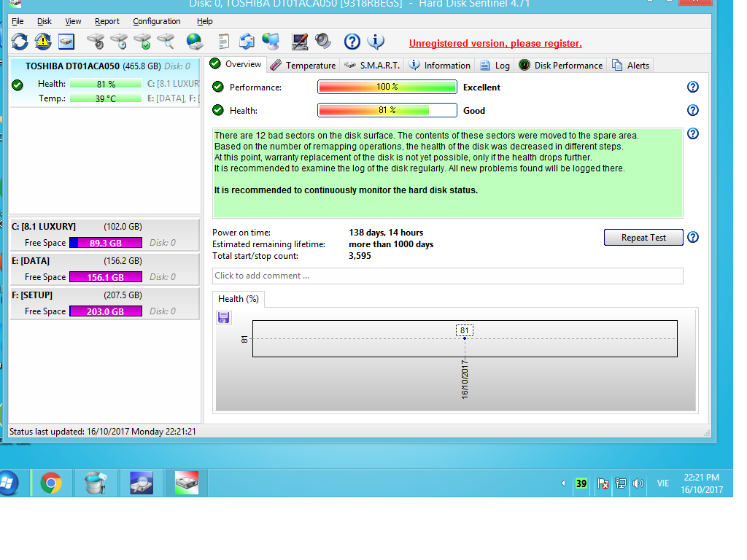Show hidden system tray icons arrow
The image size is (747, 560).
pyautogui.click(x=562, y=483)
